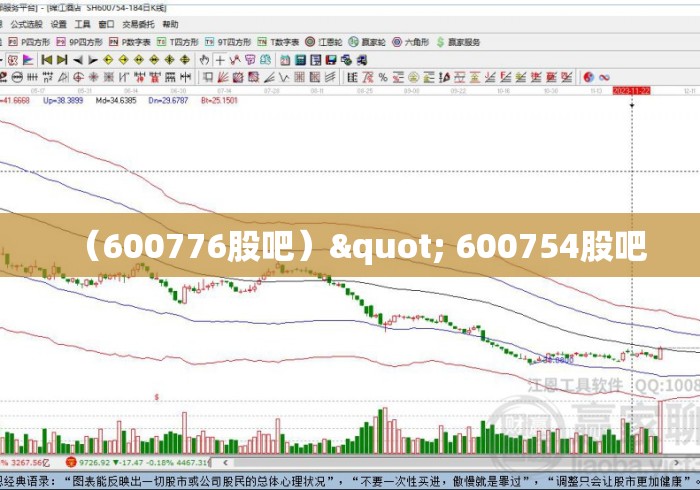Image resolution: width=700 pixels, height=490 pixels.
Task: Click the horizontal scrollbar left arrow
Action: tap(225, 463)
